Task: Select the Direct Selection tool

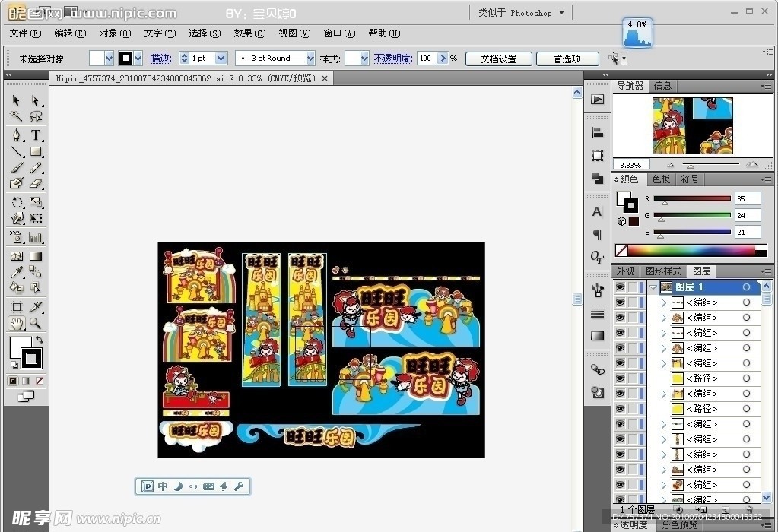Action: tap(35, 100)
